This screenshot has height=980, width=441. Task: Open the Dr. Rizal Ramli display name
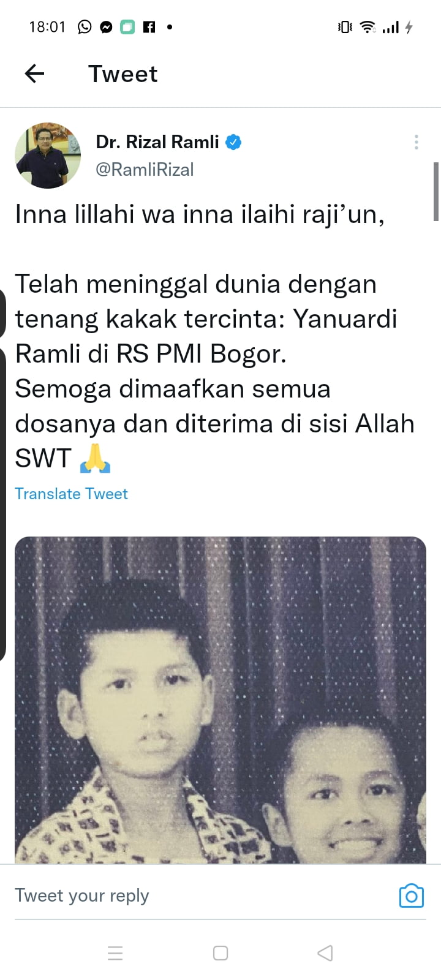(x=157, y=142)
